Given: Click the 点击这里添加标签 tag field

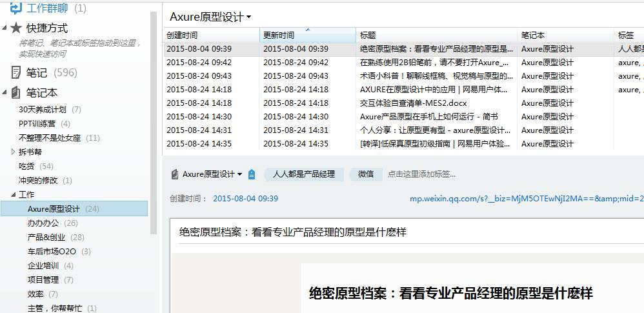Looking at the screenshot, I should coord(422,174).
